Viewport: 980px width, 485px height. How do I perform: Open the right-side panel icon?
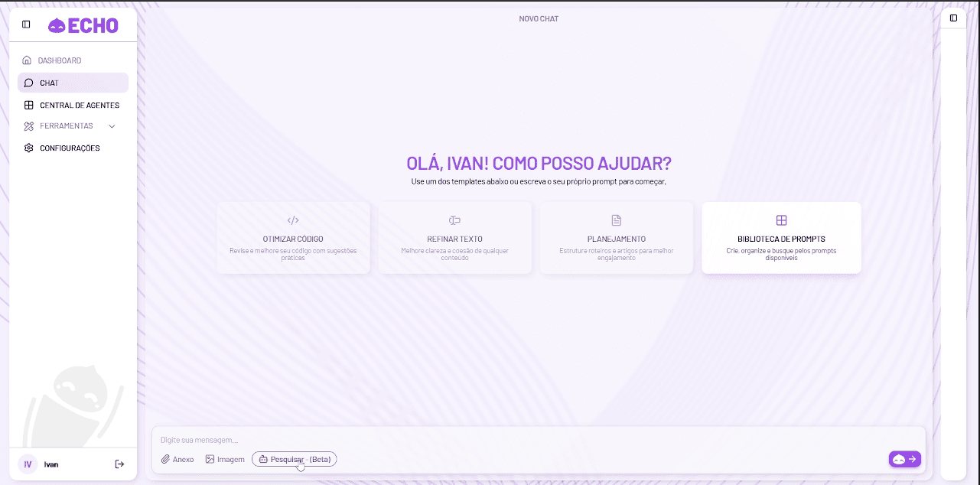953,18
